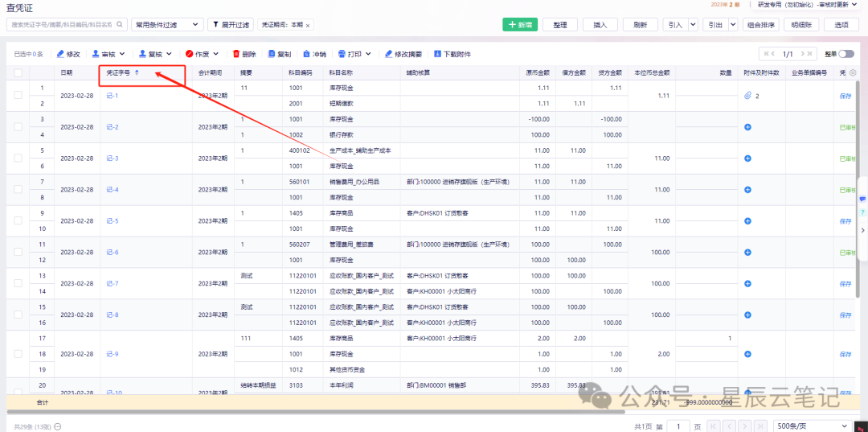Check the checkbox for voucher 记-6
The width and height of the screenshot is (868, 432).
[18, 252]
